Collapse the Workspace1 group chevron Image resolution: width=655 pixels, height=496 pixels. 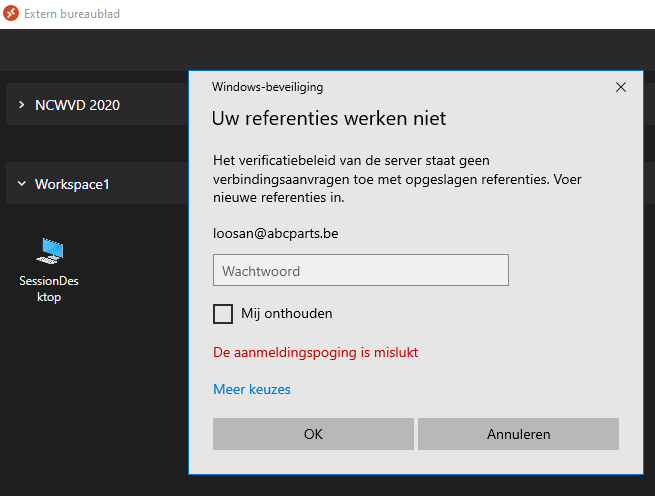click(x=21, y=183)
